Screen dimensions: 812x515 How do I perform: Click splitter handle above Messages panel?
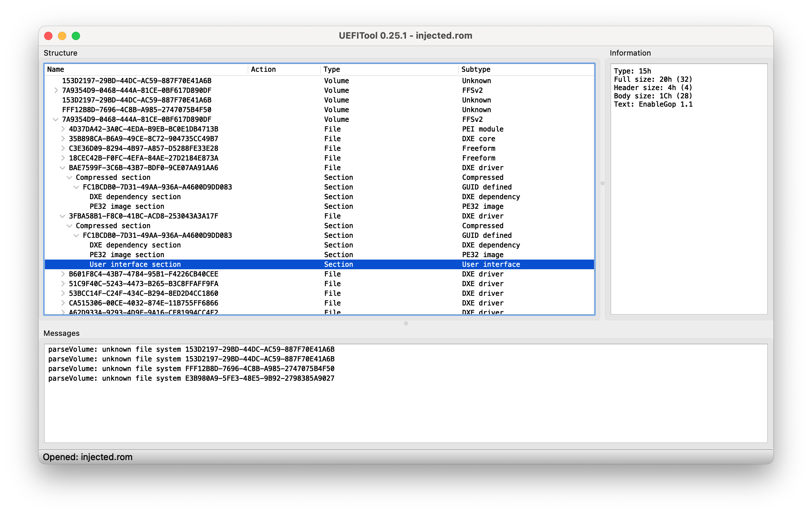pyautogui.click(x=406, y=323)
